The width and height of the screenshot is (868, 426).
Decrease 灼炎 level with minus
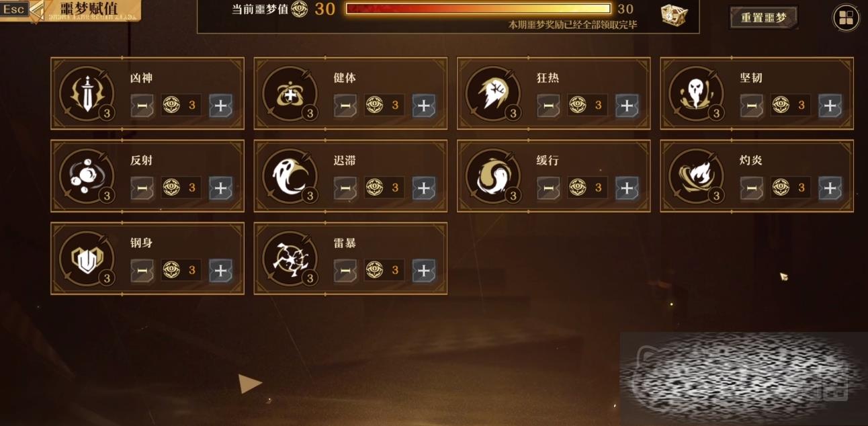[x=751, y=188]
